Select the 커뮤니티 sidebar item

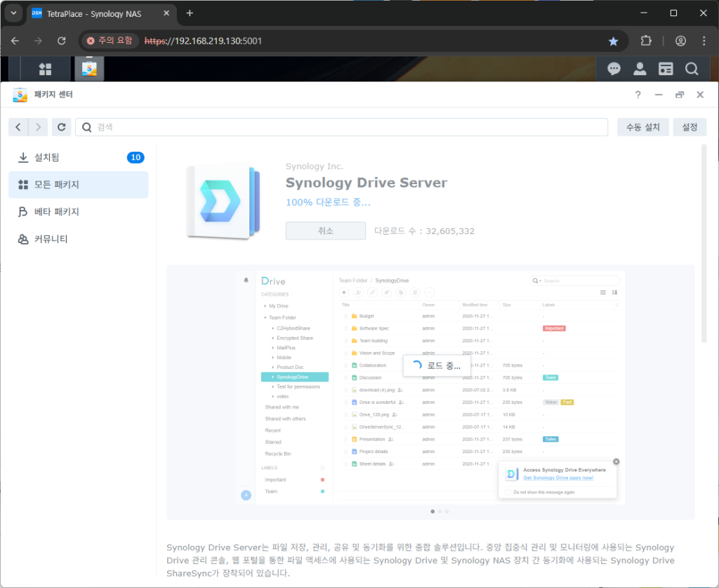(x=79, y=239)
